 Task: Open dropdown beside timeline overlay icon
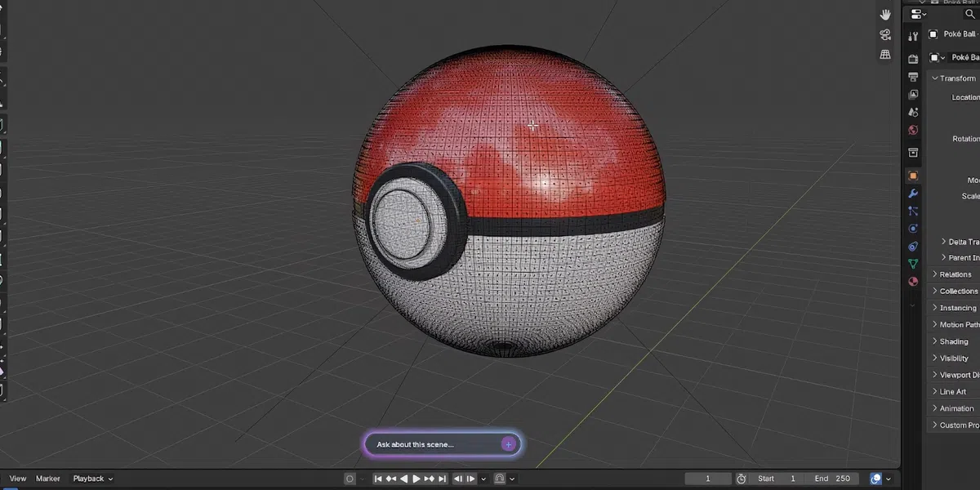(x=889, y=479)
